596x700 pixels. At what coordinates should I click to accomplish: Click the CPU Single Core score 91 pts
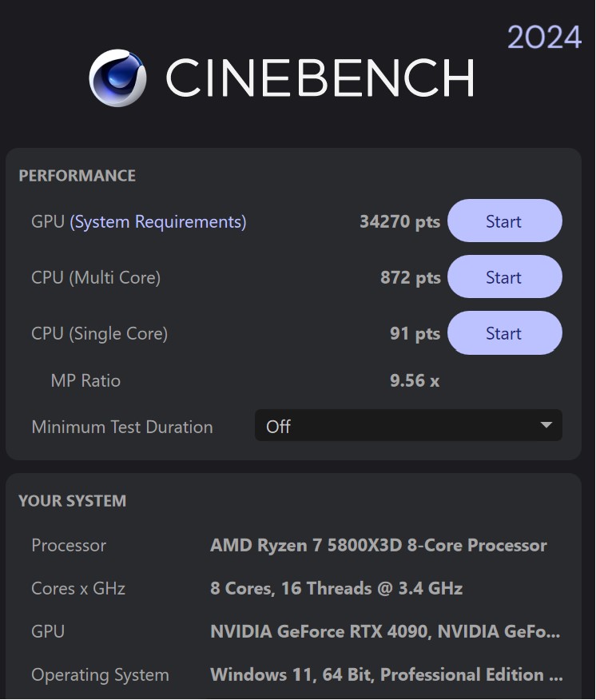[415, 333]
